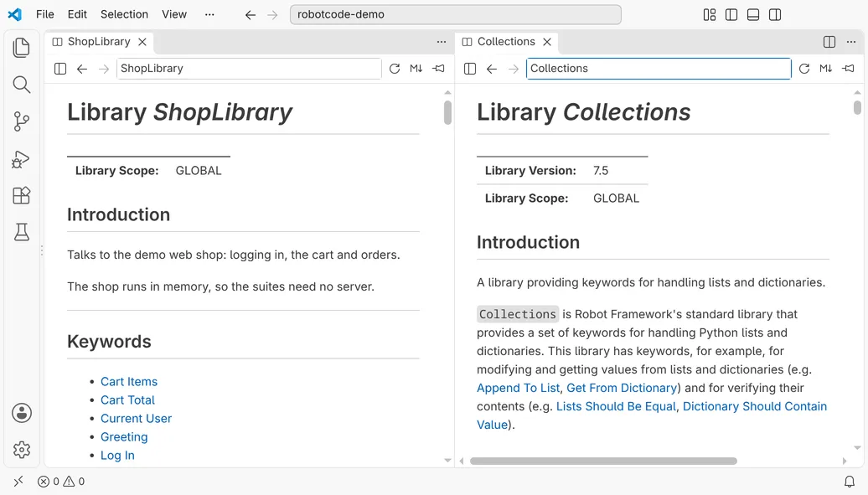The width and height of the screenshot is (868, 495).
Task: Open more actions for ShopLibrary editor group
Action: tap(442, 42)
